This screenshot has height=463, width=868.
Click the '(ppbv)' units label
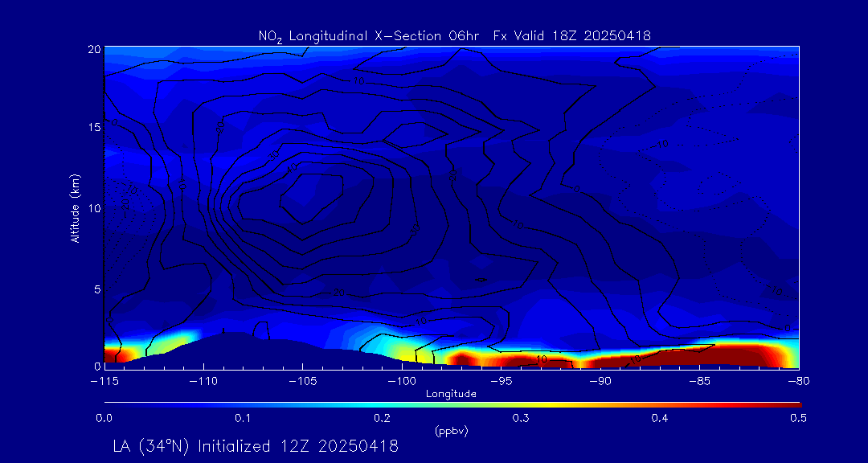[451, 431]
